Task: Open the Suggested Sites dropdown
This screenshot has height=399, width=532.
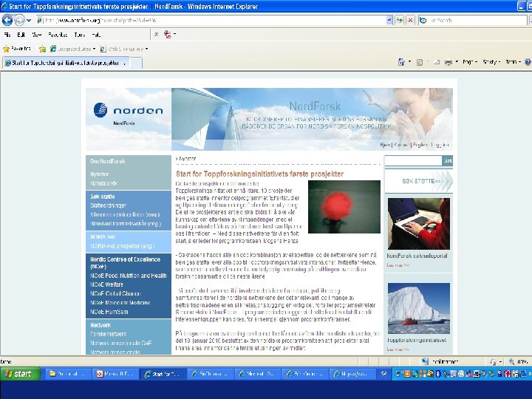Action: 72,49
